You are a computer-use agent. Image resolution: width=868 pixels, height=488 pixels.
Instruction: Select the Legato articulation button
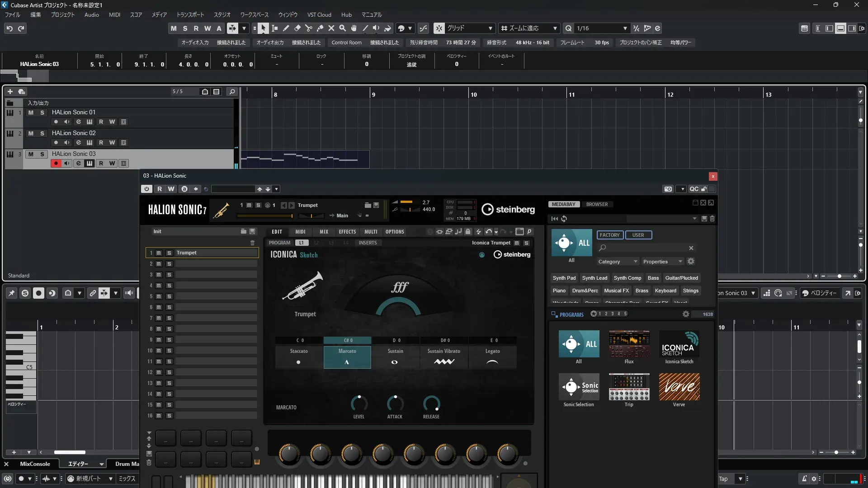(x=492, y=357)
